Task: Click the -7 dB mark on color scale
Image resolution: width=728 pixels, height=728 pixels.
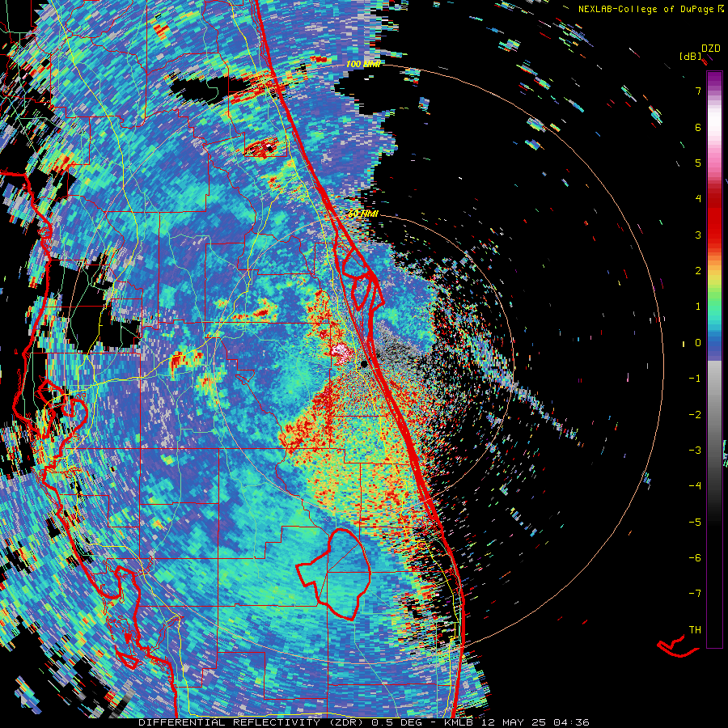Action: [x=695, y=594]
